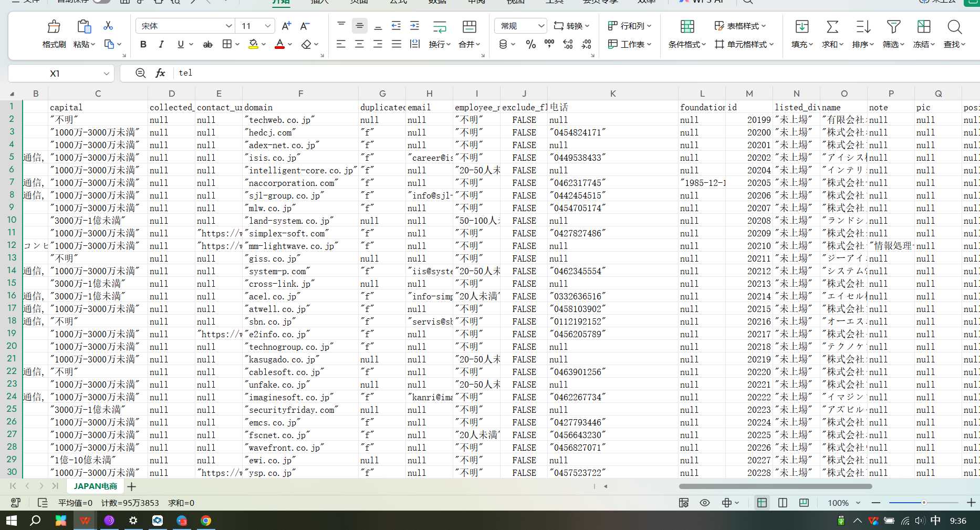Image resolution: width=980 pixels, height=530 pixels.
Task: Click the Freeze panes (冻结) icon
Action: [x=924, y=26]
